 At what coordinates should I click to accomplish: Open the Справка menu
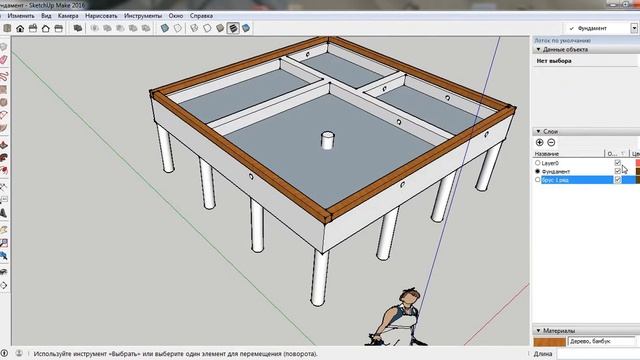click(201, 16)
